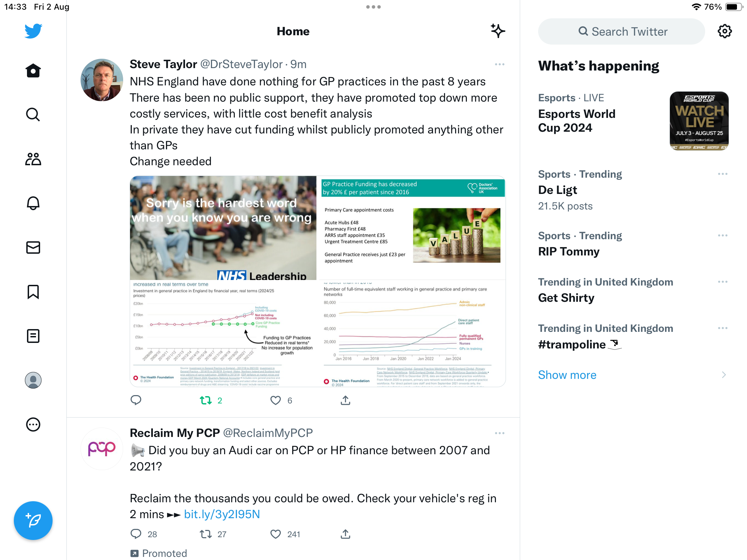
Task: Open the Explore magnifier in sidebar
Action: (33, 115)
